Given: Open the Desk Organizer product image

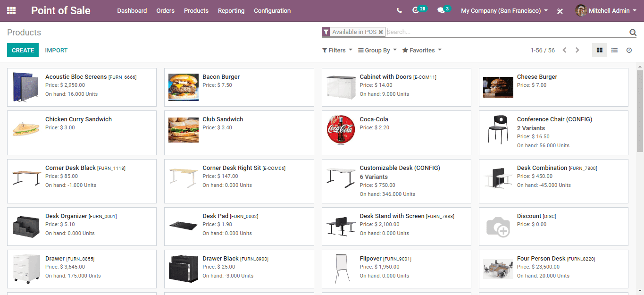Looking at the screenshot, I should point(26,227).
